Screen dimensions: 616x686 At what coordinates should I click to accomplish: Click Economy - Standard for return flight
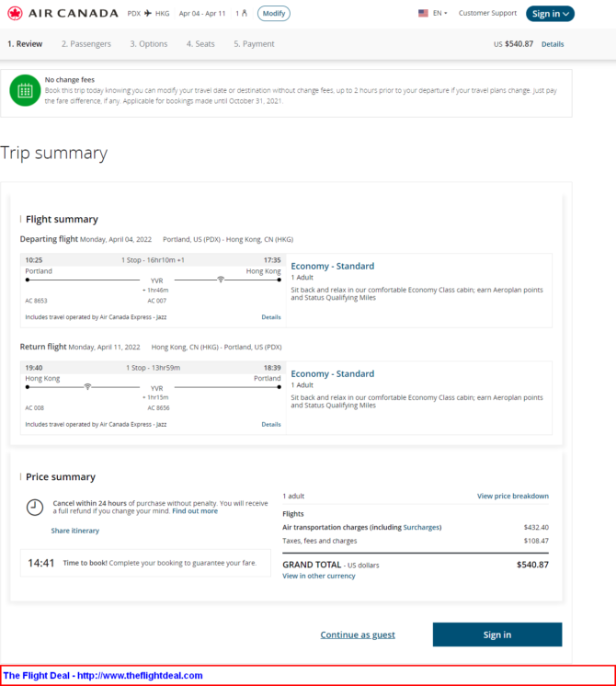point(333,373)
